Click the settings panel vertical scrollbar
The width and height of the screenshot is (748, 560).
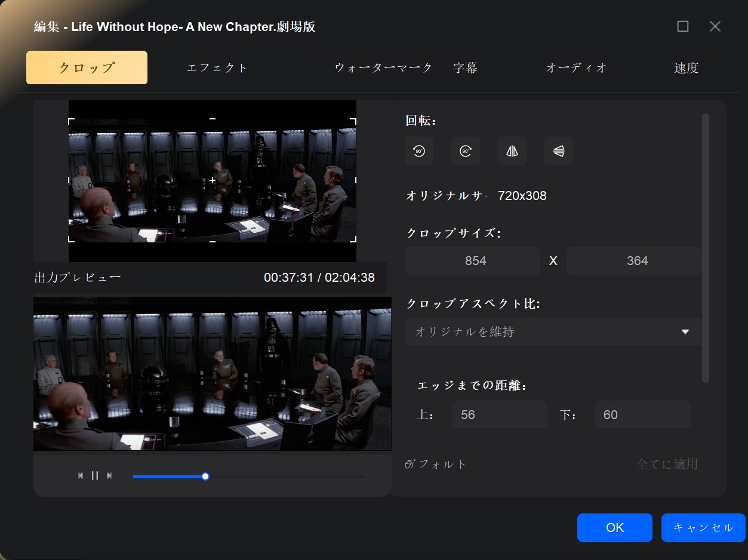(706, 248)
